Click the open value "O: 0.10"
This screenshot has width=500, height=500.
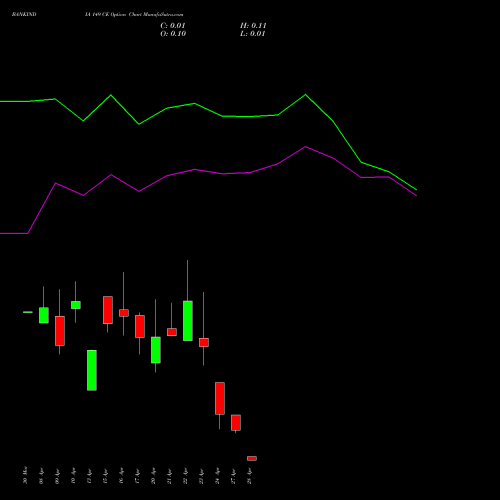(x=173, y=34)
